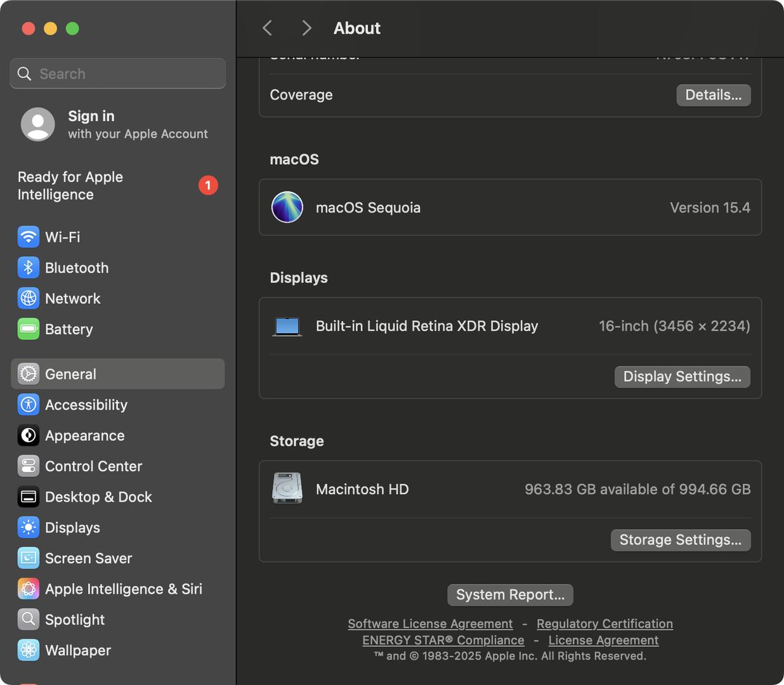
Task: Open Software License Agreement link
Action: click(x=430, y=624)
